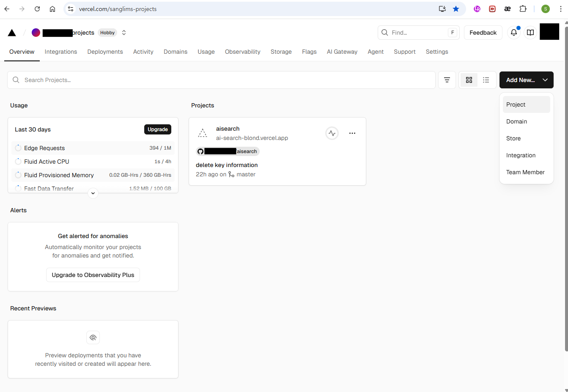Image resolution: width=568 pixels, height=392 pixels.
Task: Go to browser home
Action: point(52,9)
